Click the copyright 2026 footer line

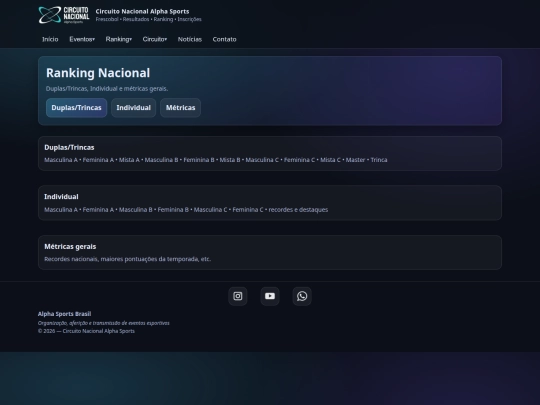coord(86,331)
